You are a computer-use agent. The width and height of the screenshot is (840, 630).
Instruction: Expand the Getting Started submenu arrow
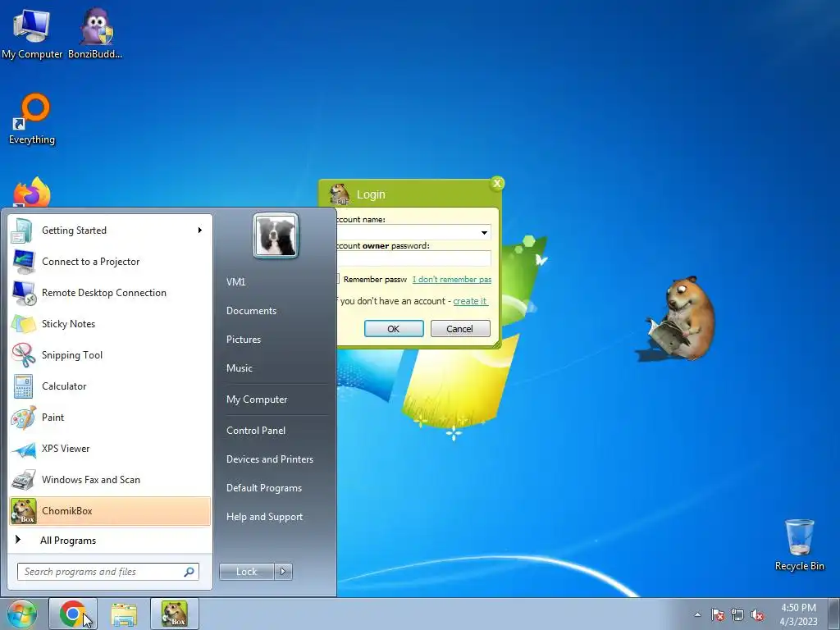(x=200, y=231)
